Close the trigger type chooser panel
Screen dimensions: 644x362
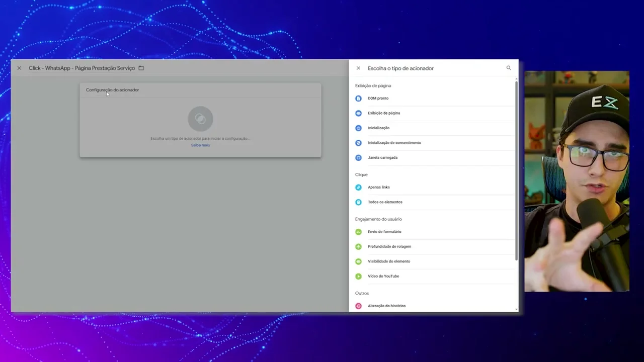click(x=358, y=68)
